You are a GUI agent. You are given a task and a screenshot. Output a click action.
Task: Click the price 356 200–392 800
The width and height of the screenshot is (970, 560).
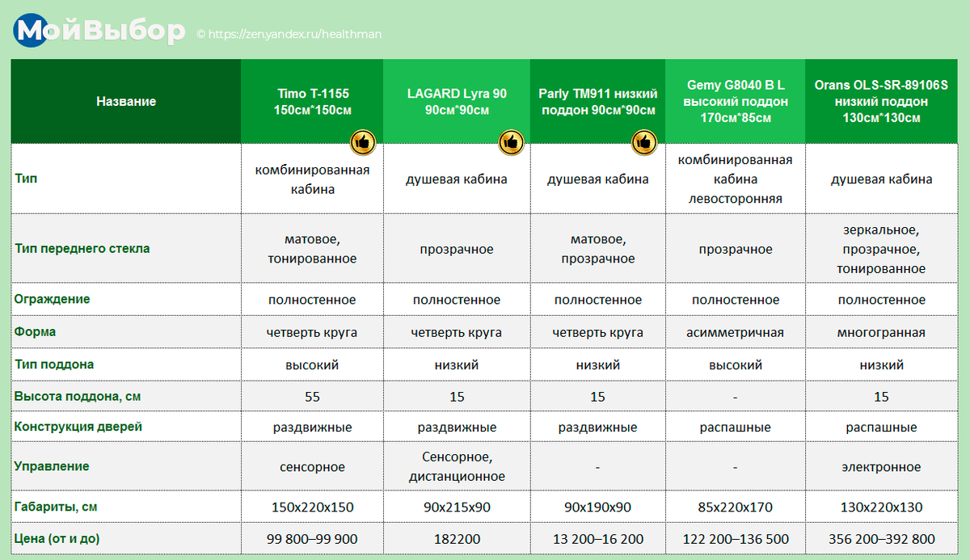coord(881,538)
